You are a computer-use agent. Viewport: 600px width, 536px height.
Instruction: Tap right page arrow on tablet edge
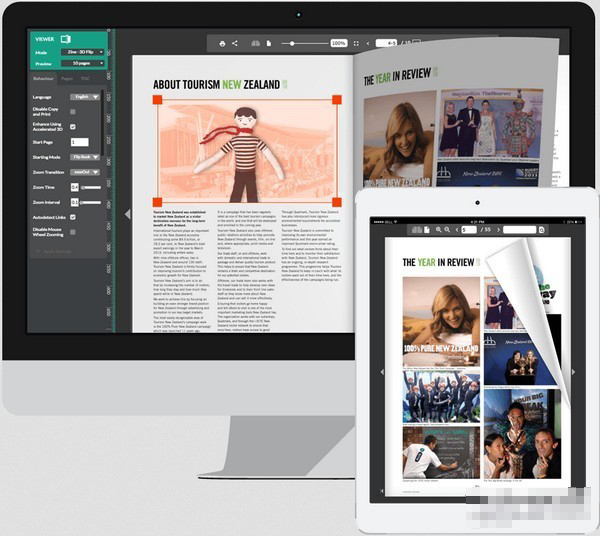pos(573,372)
